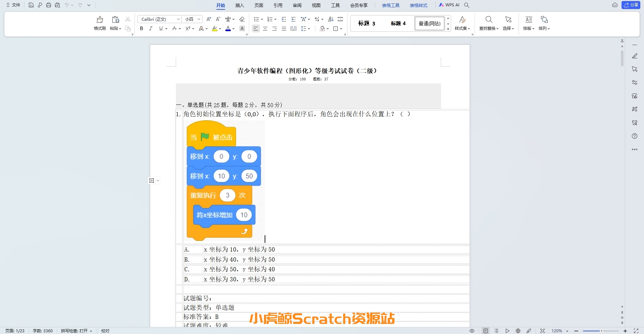This screenshot has width=644, height=334.
Task: Click the search icon beside WPS AI
Action: (x=467, y=5)
